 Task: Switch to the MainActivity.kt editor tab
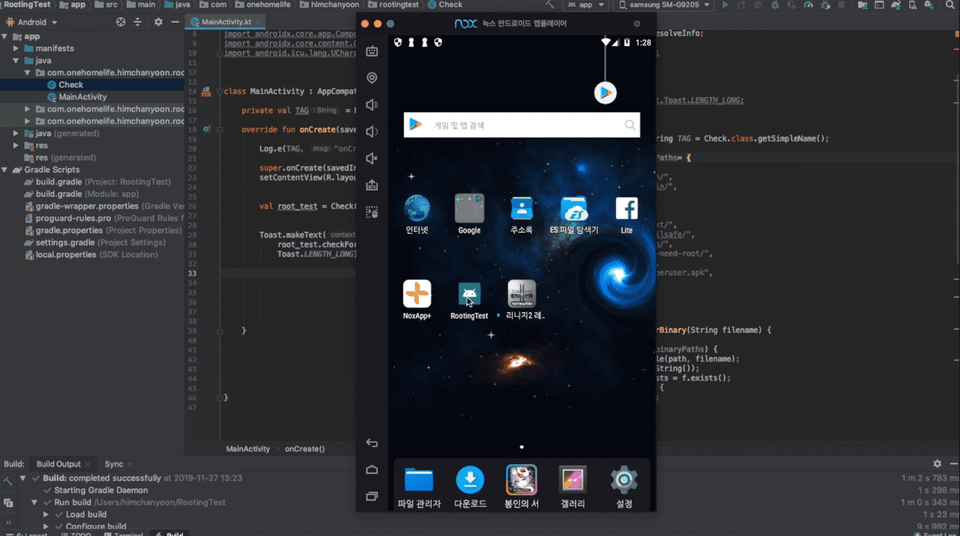pos(225,22)
